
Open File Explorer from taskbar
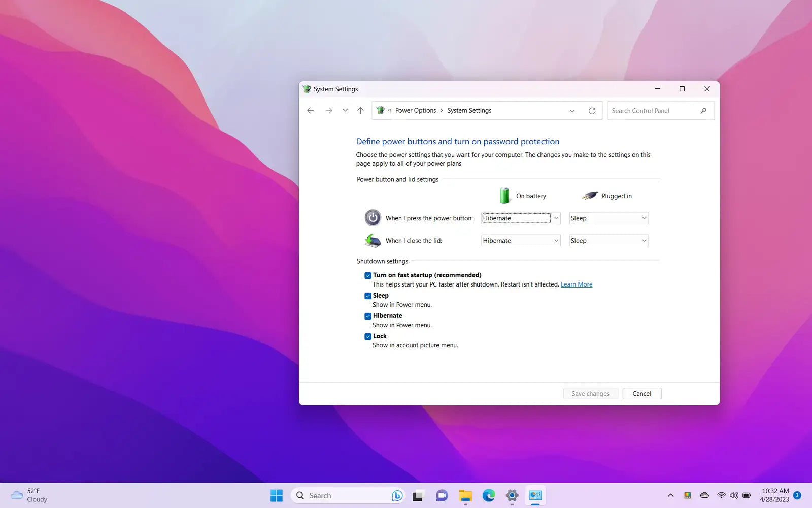465,495
